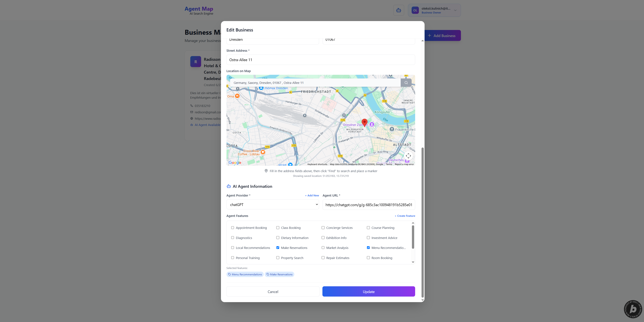644x322 pixels.
Task: Check the Concierge Services checkbox
Action: [x=323, y=228]
